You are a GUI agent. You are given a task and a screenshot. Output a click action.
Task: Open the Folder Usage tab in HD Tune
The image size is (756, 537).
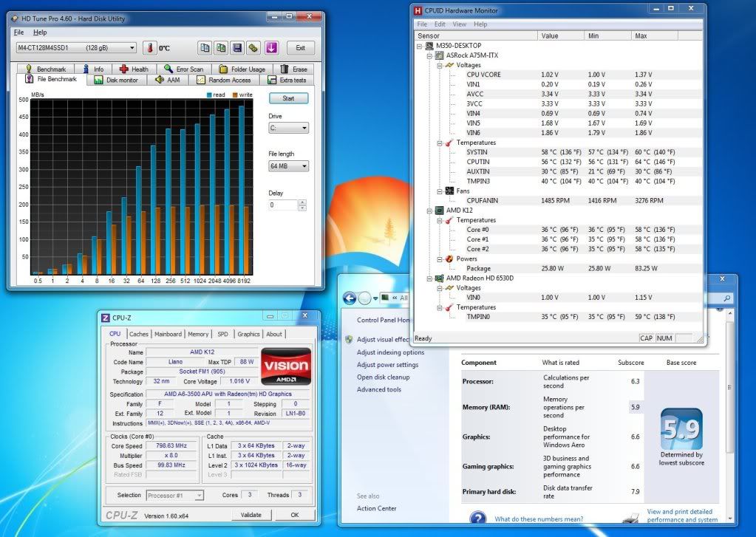pos(242,69)
